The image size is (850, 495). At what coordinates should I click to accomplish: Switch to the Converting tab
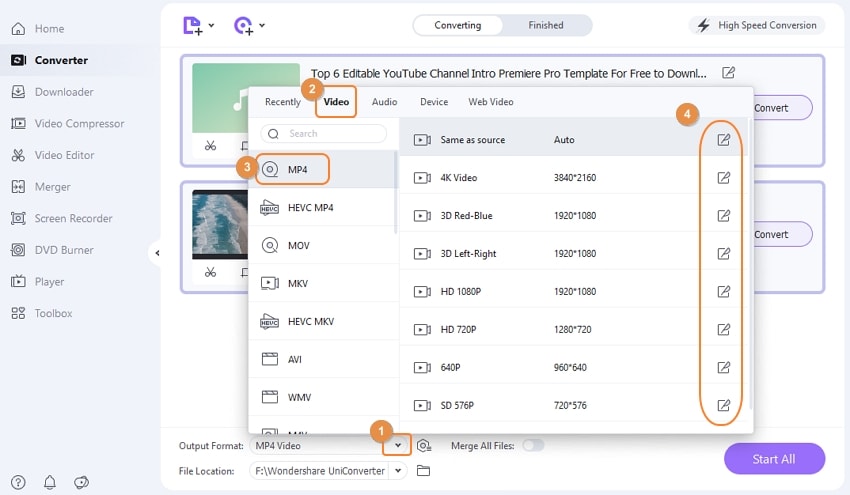[458, 25]
